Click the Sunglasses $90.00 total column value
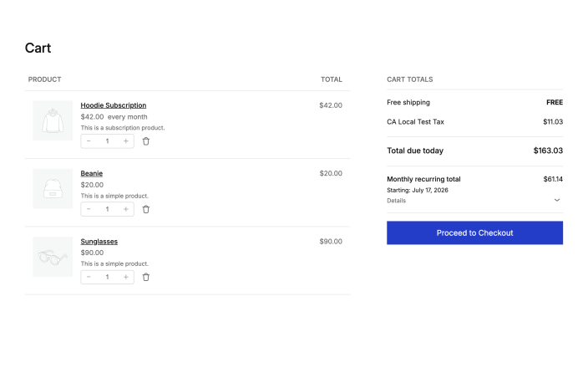Image resolution: width=588 pixels, height=368 pixels. 331,242
